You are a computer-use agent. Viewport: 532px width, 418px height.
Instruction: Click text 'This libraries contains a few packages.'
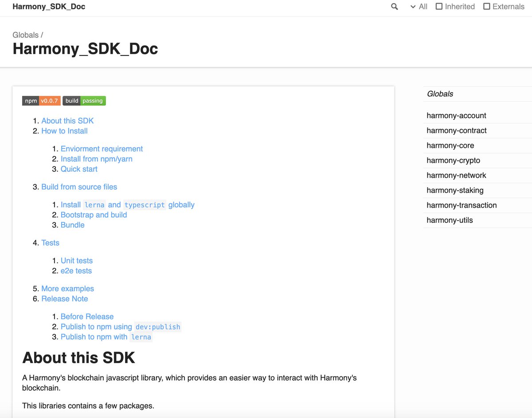(x=88, y=406)
